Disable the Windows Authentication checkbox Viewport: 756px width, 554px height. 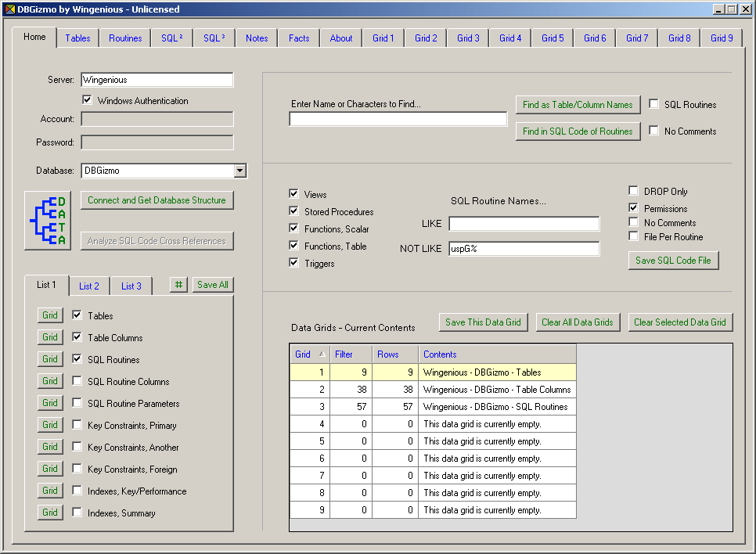pos(88,100)
